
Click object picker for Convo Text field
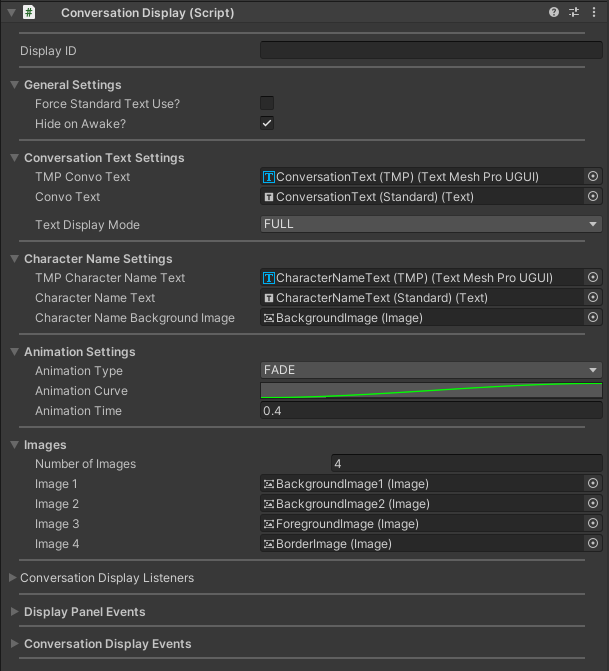click(x=592, y=196)
